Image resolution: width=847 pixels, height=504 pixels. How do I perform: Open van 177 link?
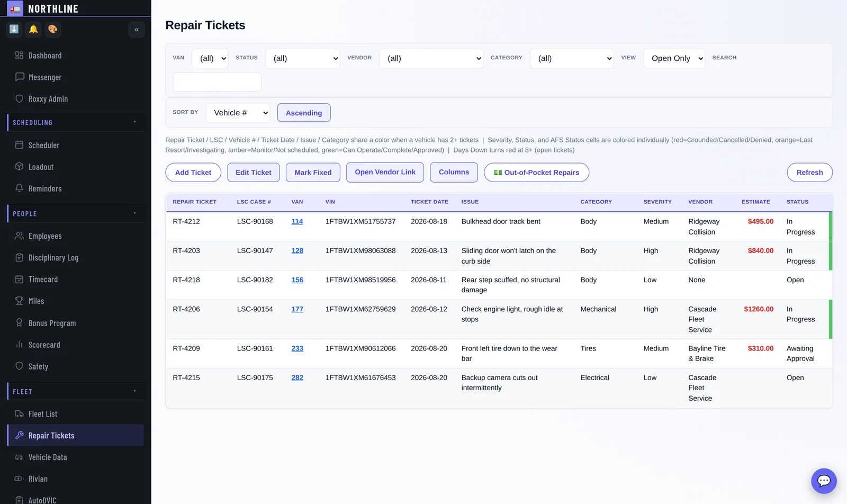(x=298, y=309)
